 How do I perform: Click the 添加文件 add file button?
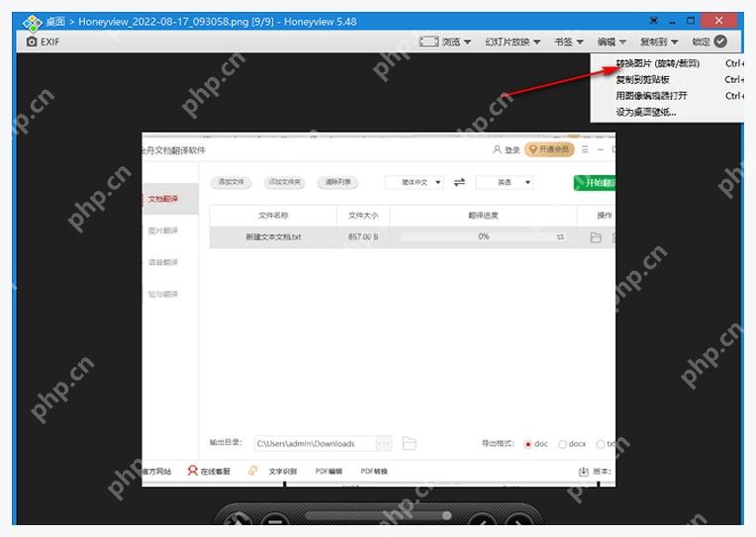tap(231, 182)
